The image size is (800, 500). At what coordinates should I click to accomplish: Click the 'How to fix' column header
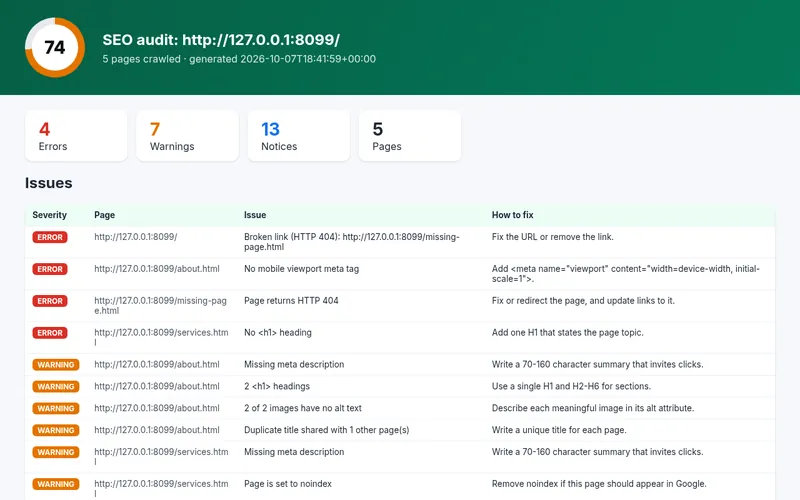(x=512, y=215)
